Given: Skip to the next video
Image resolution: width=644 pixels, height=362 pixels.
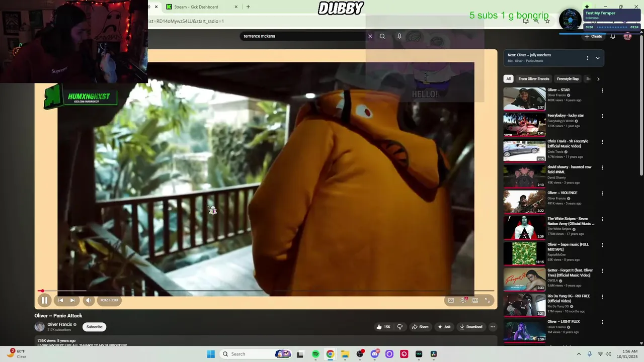Looking at the screenshot, I should (x=72, y=300).
